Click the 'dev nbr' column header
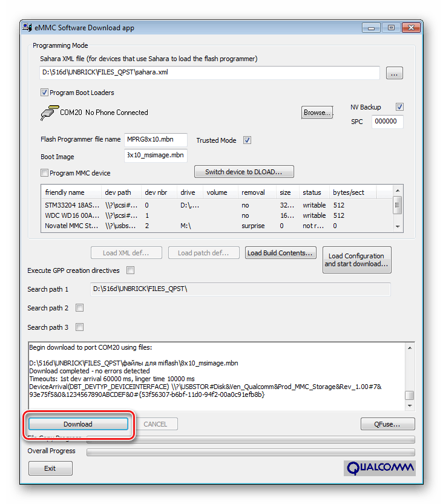 159,192
